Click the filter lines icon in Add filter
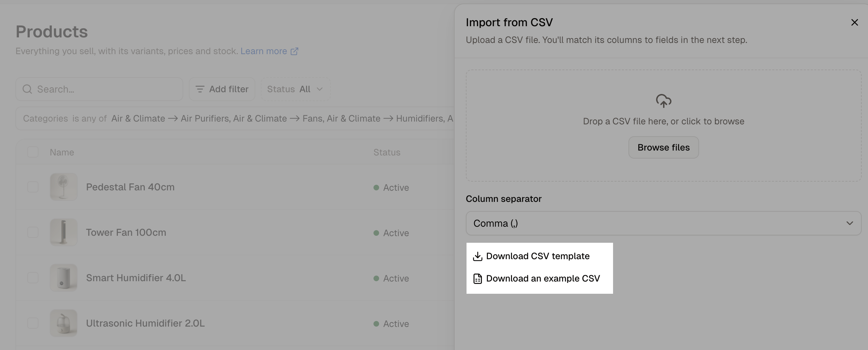 pos(200,89)
